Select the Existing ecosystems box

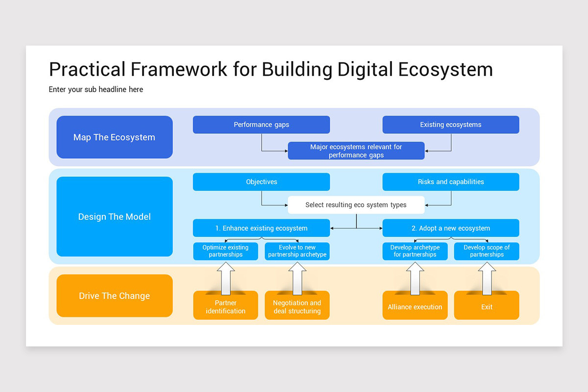(450, 124)
